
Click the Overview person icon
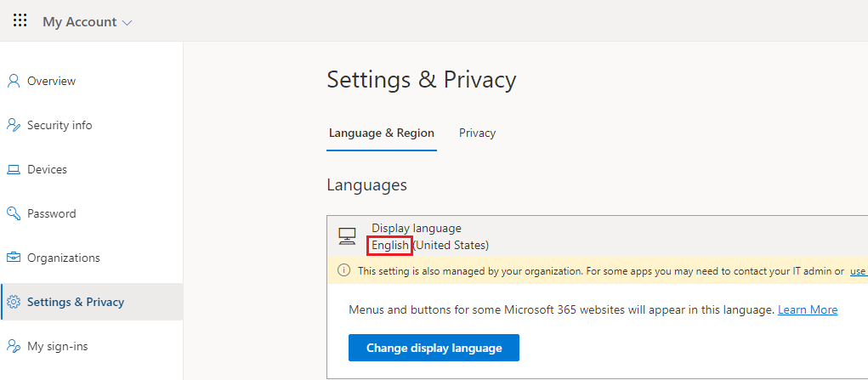coord(14,81)
